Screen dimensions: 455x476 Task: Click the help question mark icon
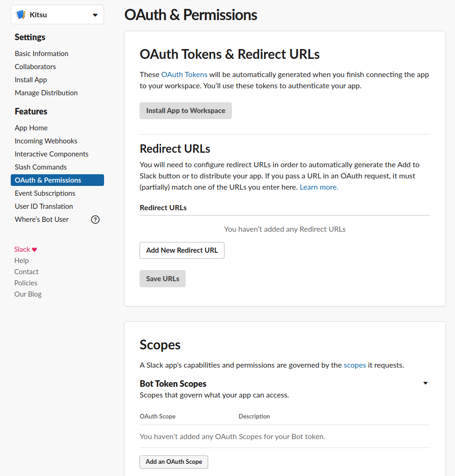point(95,220)
